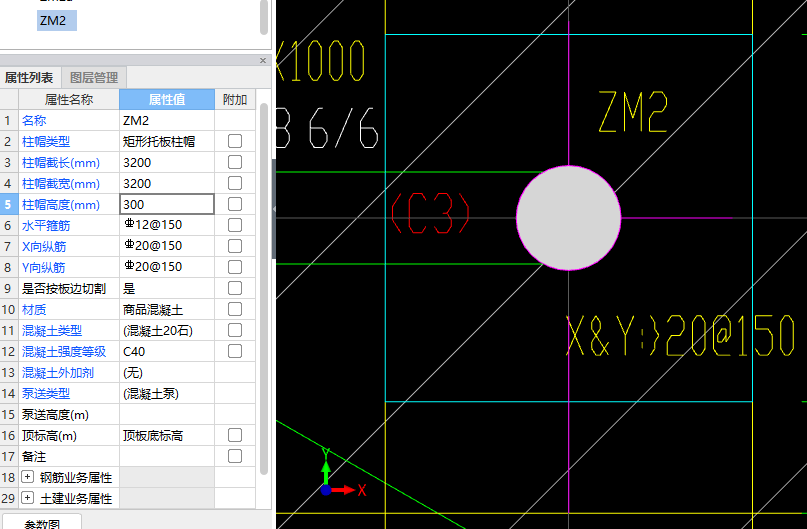The image size is (807, 529).
Task: Select row number 5 in the property table
Action: pos(8,204)
